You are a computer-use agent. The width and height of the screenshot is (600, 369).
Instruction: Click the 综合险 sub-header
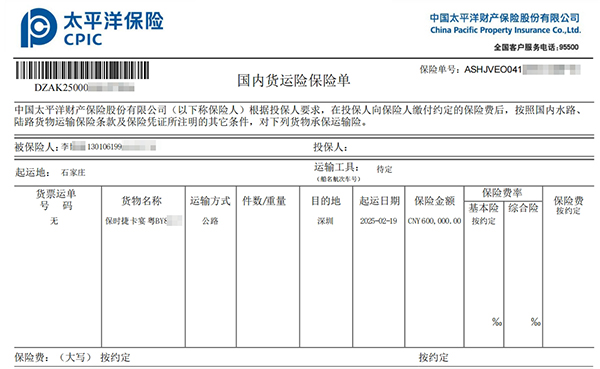523,208
